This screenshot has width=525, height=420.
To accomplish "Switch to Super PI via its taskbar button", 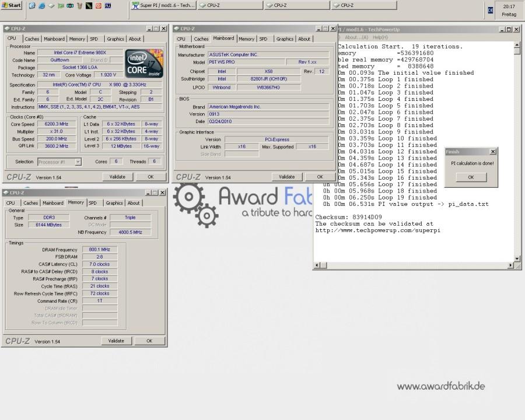I will (163, 5).
